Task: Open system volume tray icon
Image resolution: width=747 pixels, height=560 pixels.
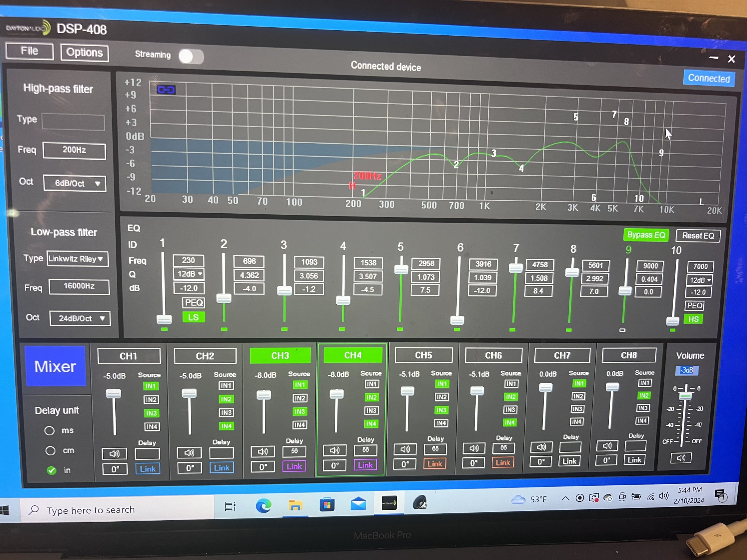Action: click(x=664, y=496)
